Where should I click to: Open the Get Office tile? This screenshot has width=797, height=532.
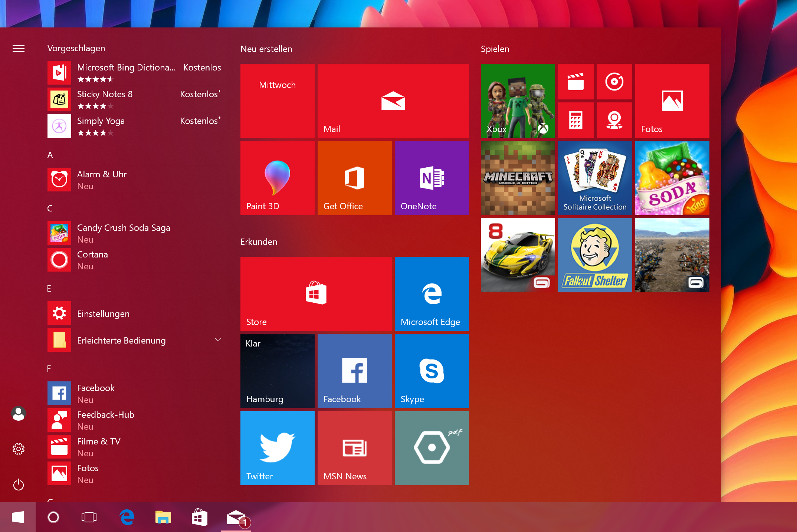(355, 178)
